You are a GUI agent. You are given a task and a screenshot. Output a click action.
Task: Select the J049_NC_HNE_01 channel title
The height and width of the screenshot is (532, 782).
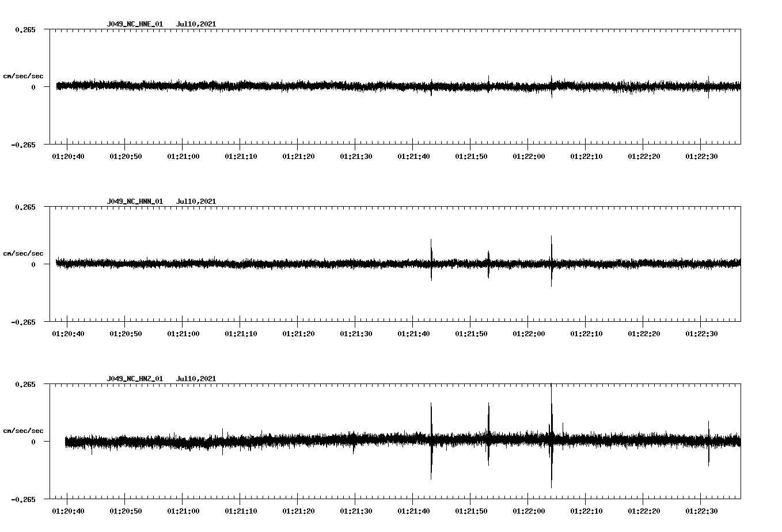click(x=134, y=24)
